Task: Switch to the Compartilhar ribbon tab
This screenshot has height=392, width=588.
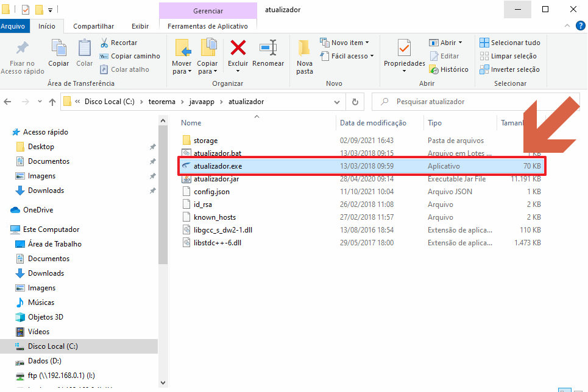Action: click(93, 26)
